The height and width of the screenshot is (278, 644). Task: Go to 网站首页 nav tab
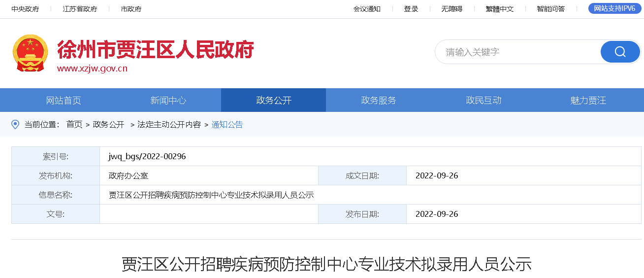coord(64,100)
